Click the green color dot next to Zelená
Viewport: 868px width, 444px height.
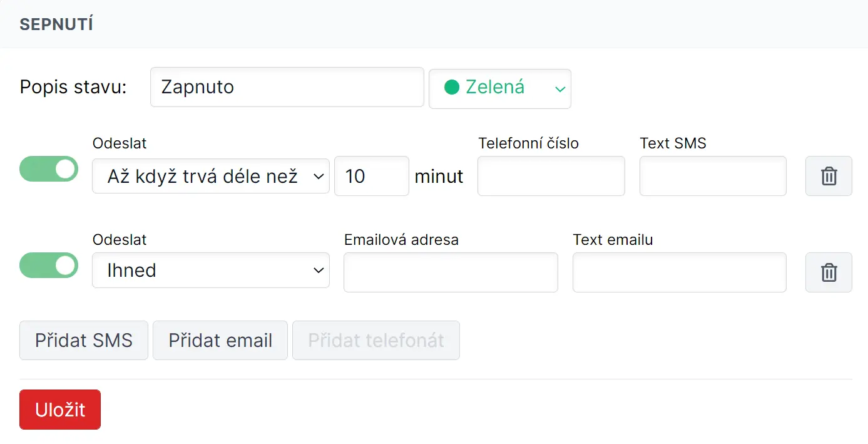point(452,88)
